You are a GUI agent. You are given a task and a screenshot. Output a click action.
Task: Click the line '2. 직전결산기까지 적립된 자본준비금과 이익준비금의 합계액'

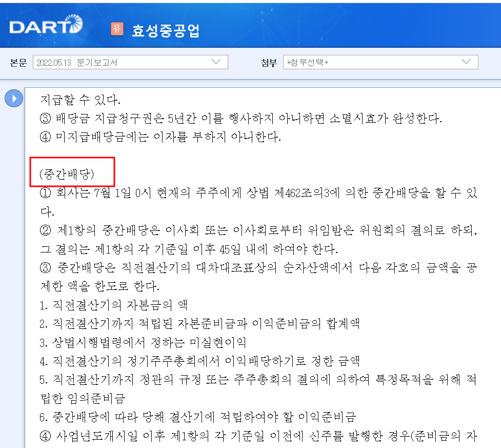(x=199, y=324)
